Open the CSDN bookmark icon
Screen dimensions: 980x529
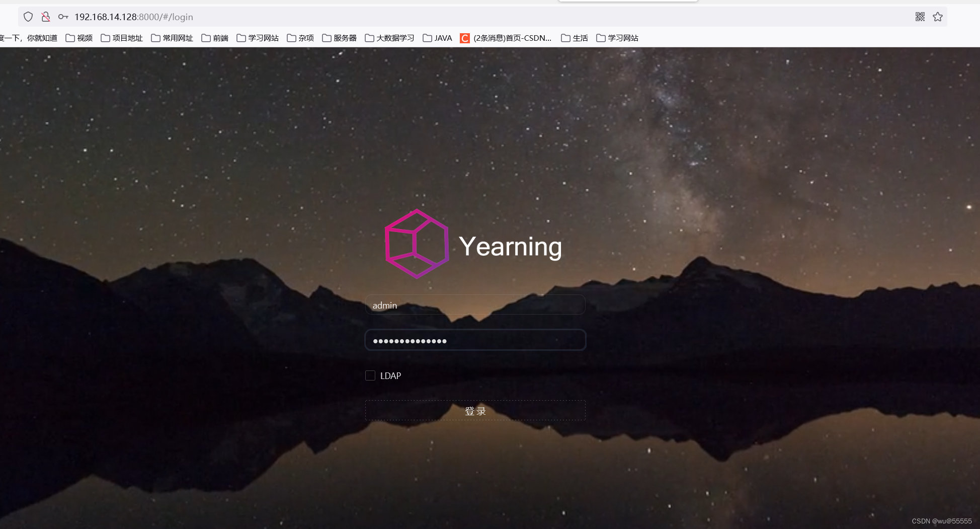point(465,38)
